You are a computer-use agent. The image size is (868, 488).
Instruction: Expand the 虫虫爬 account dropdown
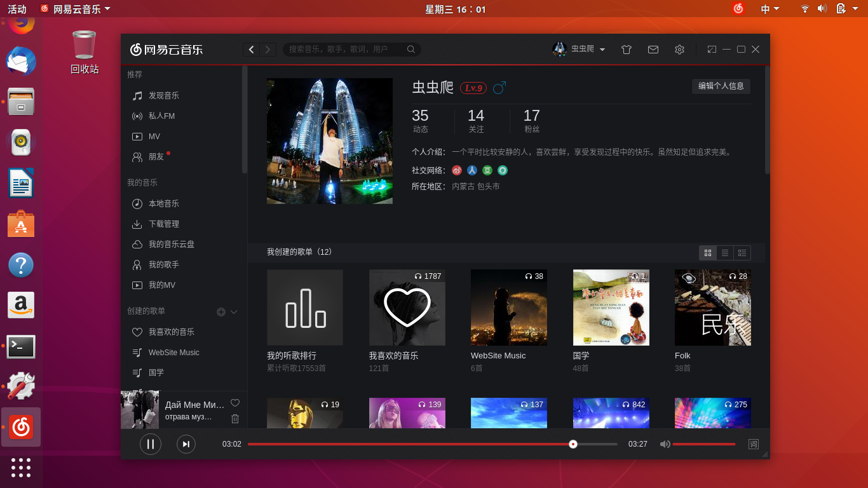click(x=602, y=50)
